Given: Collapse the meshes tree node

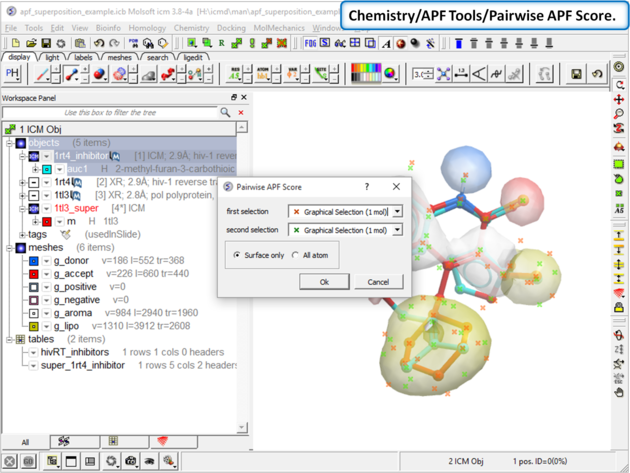Looking at the screenshot, I should click(x=9, y=248).
